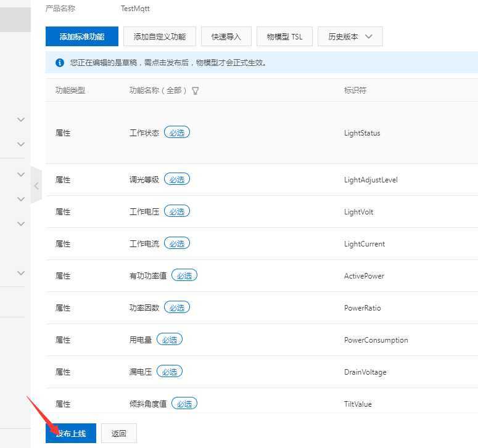Image resolution: width=478 pixels, height=448 pixels.
Task: Expand the fourth sidebar chevron
Action: 21,199
